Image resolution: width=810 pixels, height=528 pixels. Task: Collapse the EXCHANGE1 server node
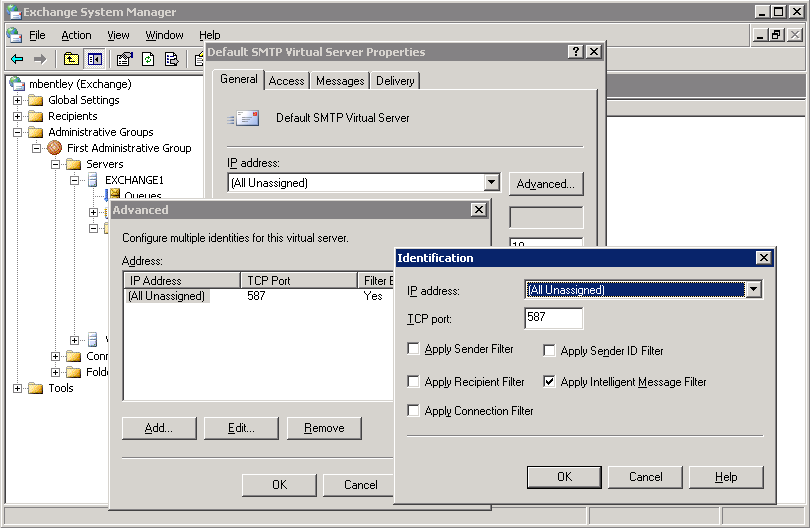tap(75, 180)
